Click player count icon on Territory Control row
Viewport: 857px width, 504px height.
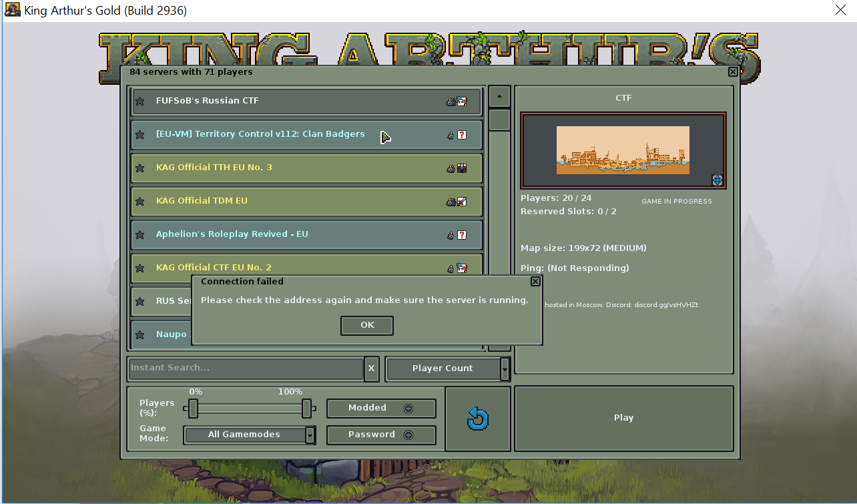coord(451,135)
